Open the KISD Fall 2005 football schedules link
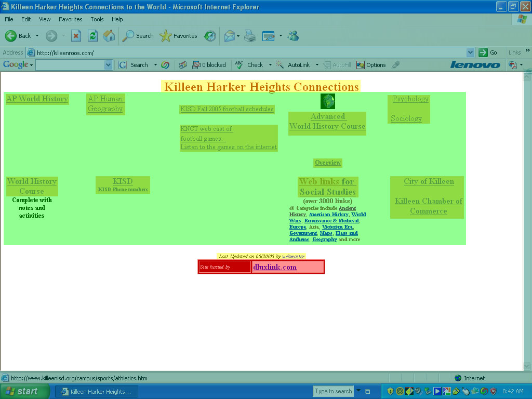532x399 pixels. click(x=227, y=109)
